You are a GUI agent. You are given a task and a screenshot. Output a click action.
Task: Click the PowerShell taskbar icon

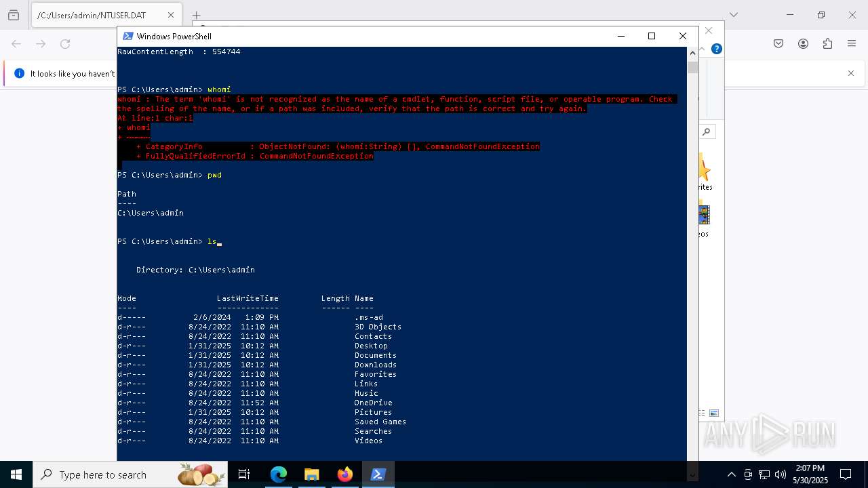tap(378, 474)
